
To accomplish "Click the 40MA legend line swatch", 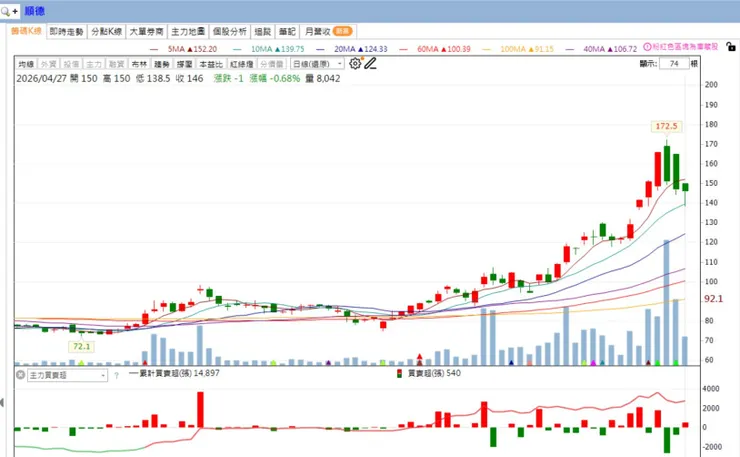I will click(x=570, y=49).
